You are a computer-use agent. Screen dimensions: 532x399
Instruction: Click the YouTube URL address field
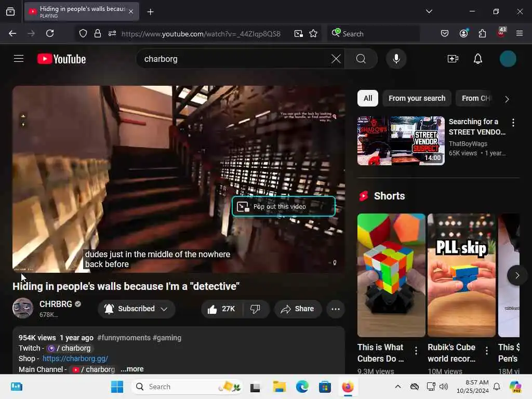point(201,34)
